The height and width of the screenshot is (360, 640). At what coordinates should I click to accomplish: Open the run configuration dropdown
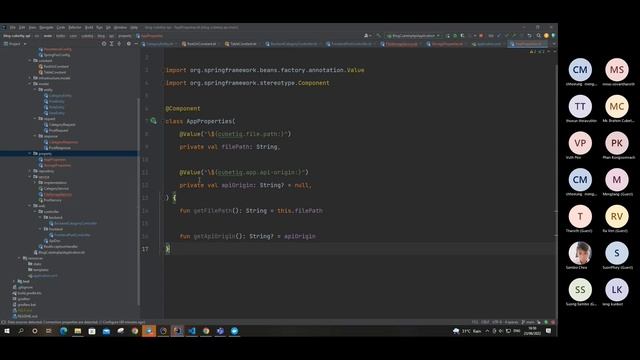click(x=414, y=36)
